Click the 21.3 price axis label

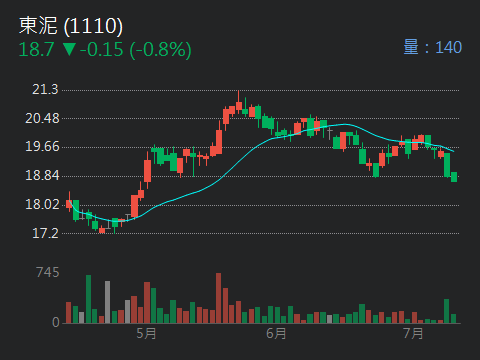pyautogui.click(x=45, y=89)
